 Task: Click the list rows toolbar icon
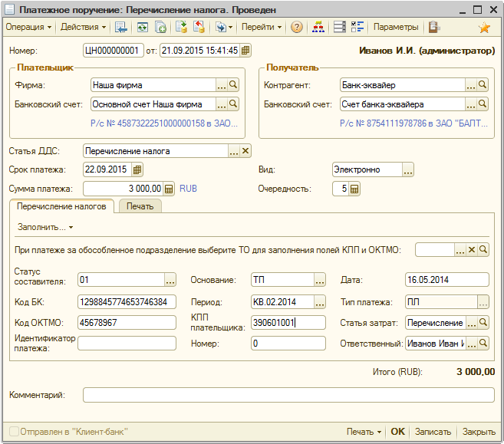coord(339,27)
